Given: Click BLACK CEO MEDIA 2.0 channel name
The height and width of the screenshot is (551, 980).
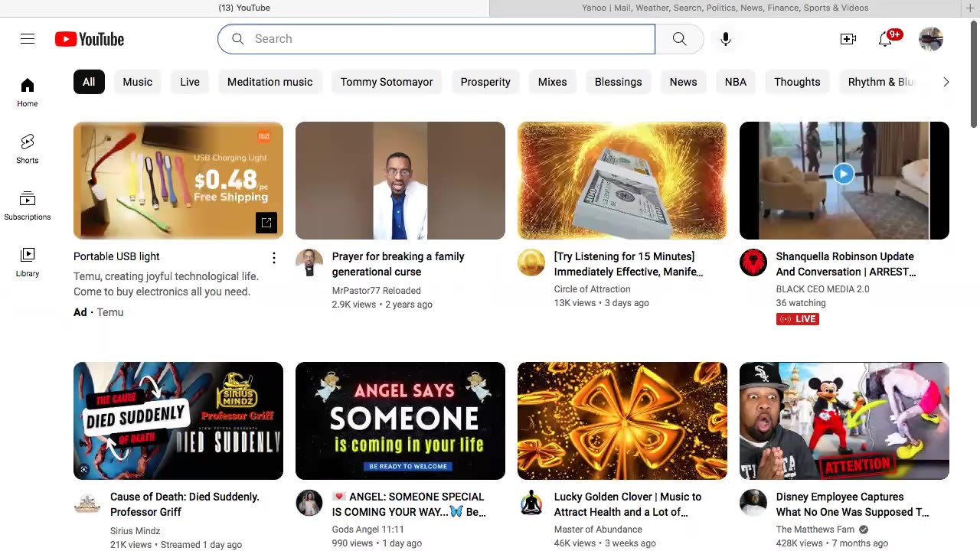Looking at the screenshot, I should (x=823, y=289).
